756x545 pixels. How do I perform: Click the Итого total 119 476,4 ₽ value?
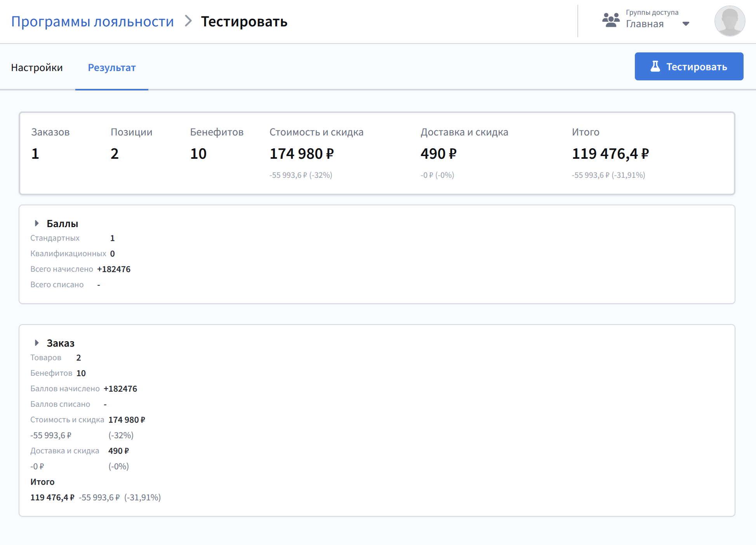pyautogui.click(x=610, y=154)
